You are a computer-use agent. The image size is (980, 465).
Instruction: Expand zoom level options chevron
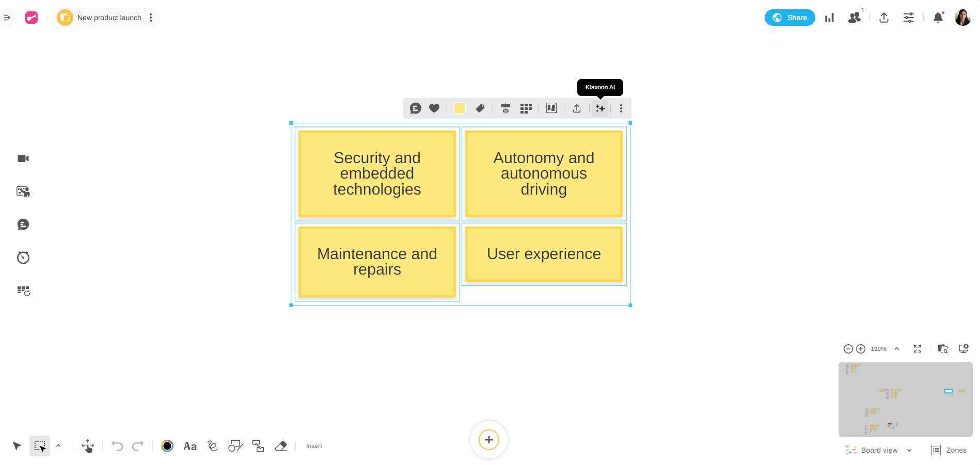coord(897,349)
